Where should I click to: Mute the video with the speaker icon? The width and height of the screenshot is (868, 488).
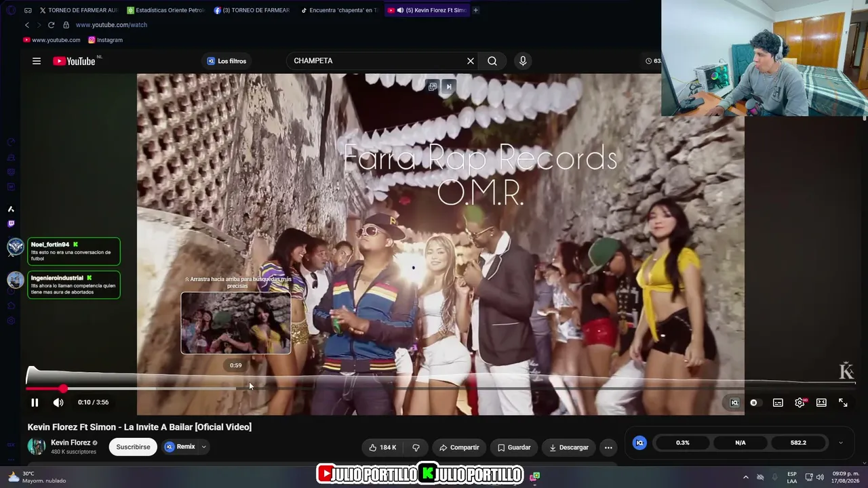pos(58,403)
